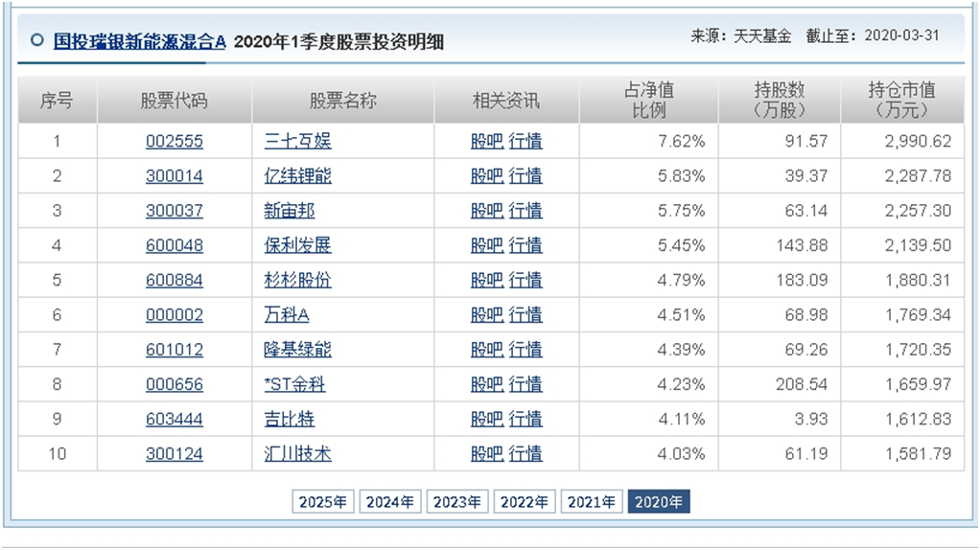980x550 pixels.
Task: Open 行情 link for 新宙邦 row
Action: point(525,211)
